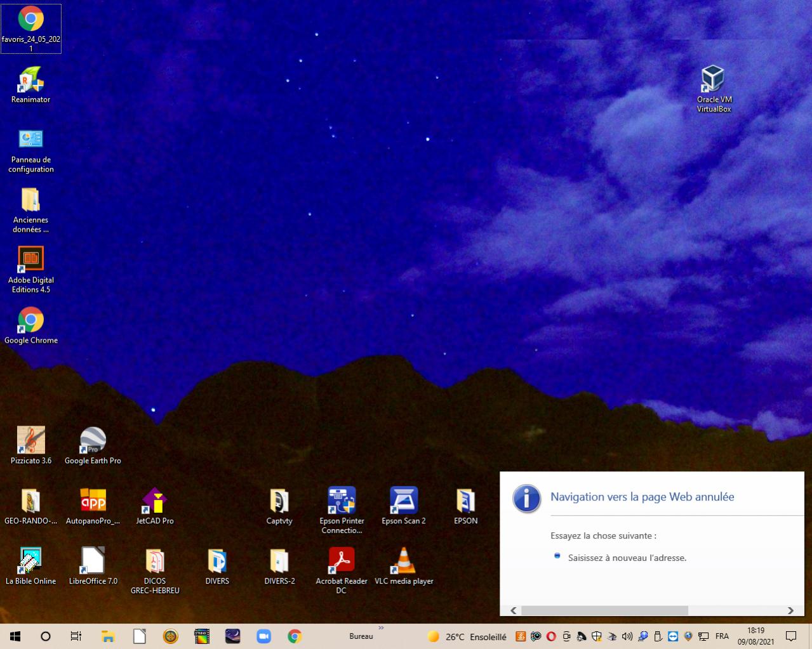Select the EPSON folder icon

[x=466, y=506]
